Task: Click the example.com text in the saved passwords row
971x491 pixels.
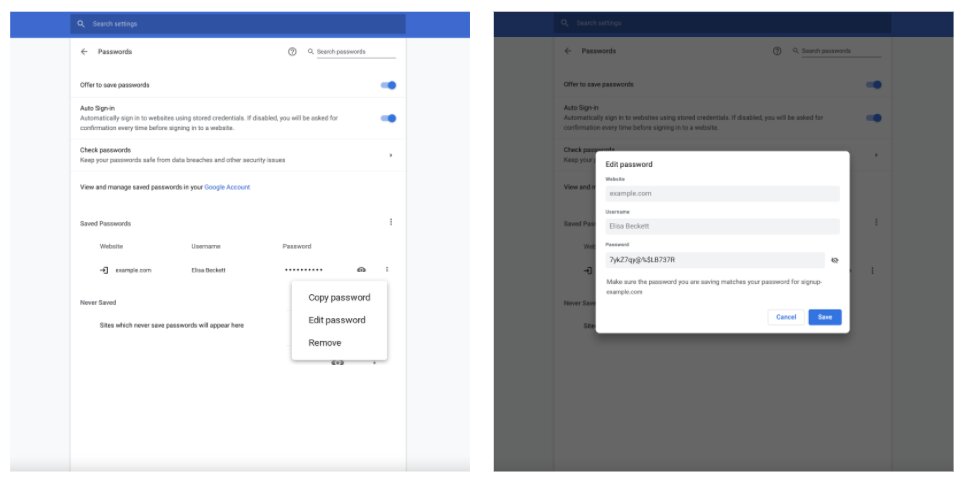Action: point(133,271)
